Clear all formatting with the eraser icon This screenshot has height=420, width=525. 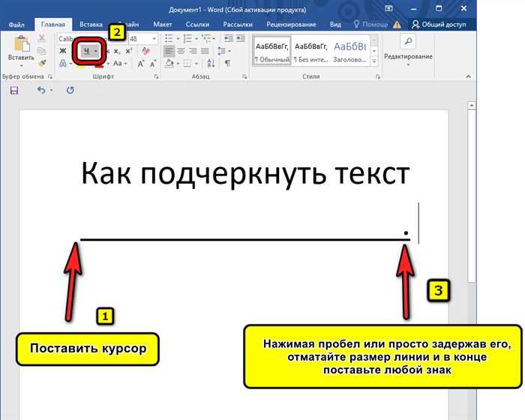click(146, 51)
